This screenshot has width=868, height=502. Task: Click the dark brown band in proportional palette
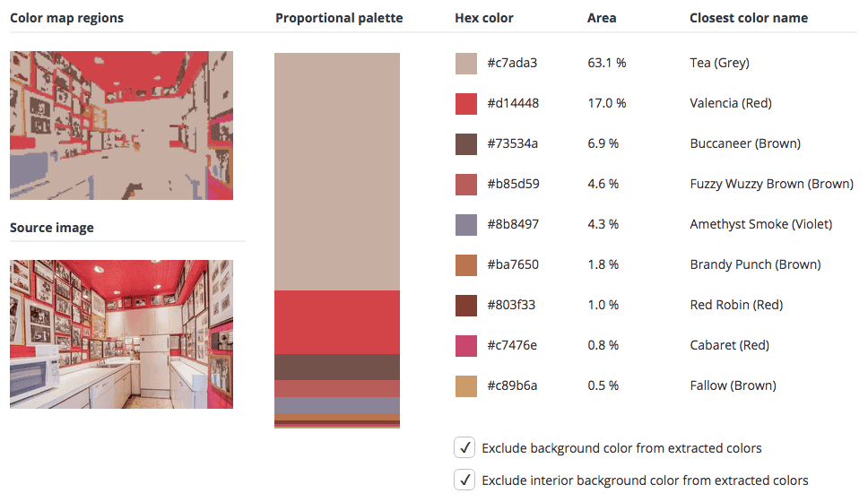(x=337, y=367)
